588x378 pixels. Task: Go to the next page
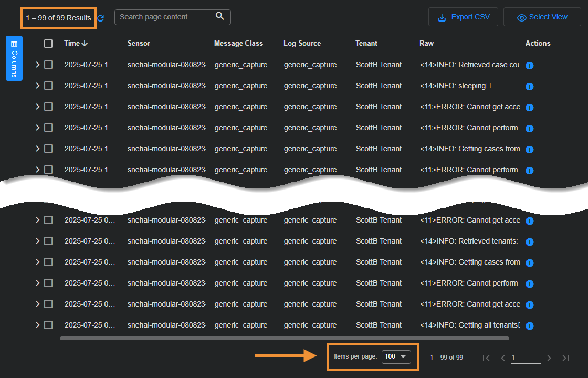coord(549,358)
